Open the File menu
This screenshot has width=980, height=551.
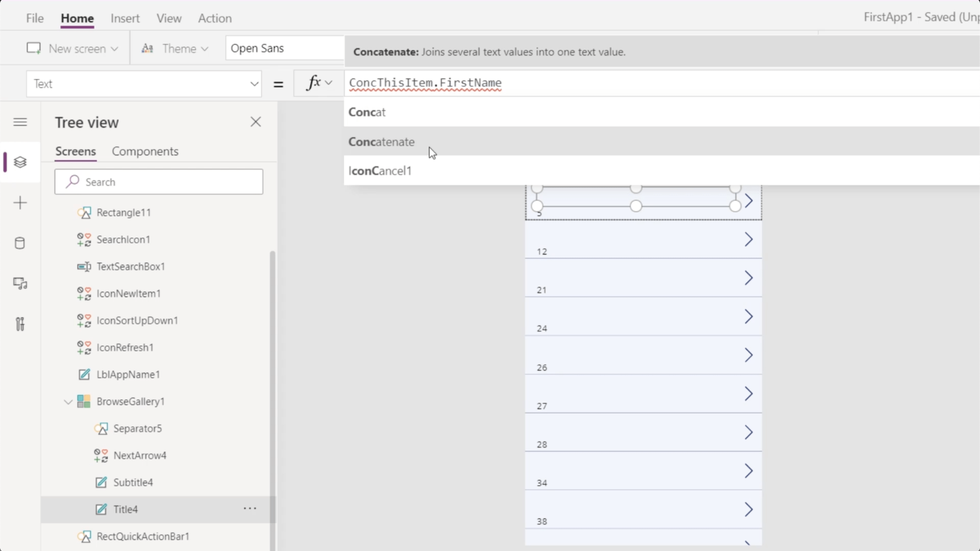tap(35, 18)
